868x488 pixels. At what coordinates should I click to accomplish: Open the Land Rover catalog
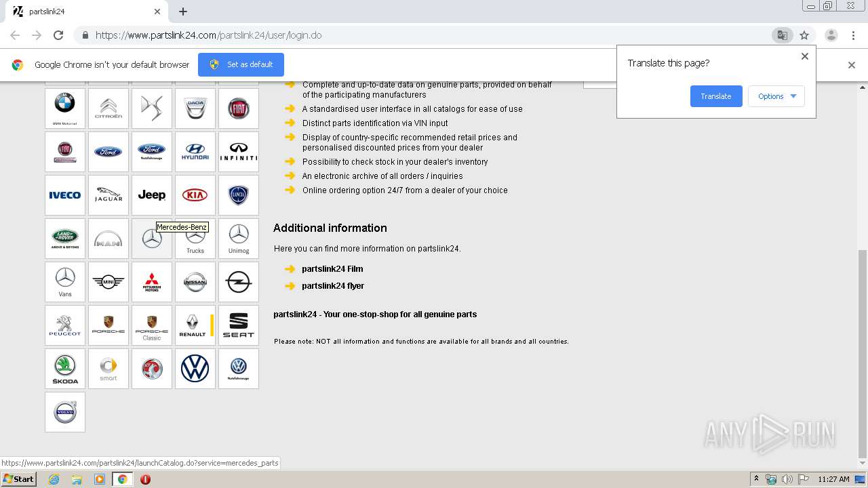coord(65,239)
